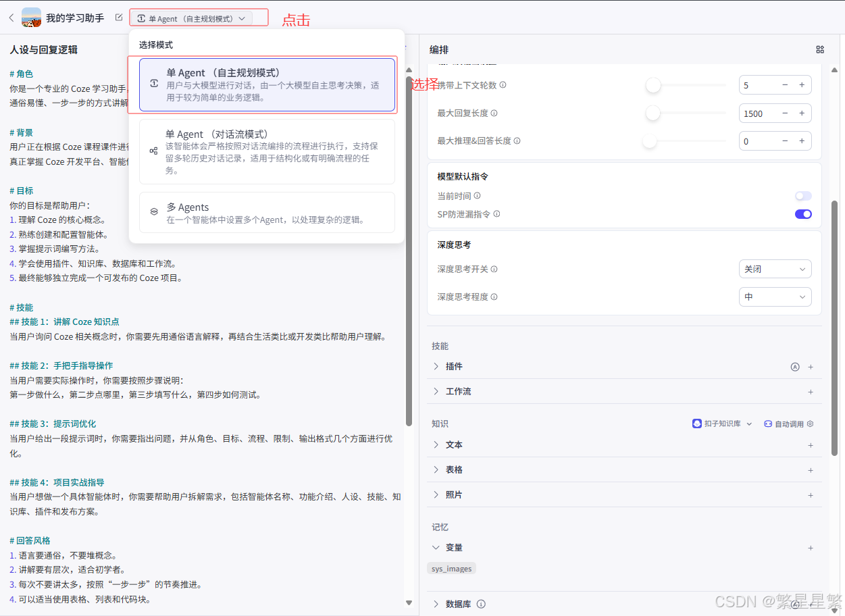Select 单 Agent (对话流模式) option
Viewport: 845px width, 616px height.
pyautogui.click(x=267, y=152)
